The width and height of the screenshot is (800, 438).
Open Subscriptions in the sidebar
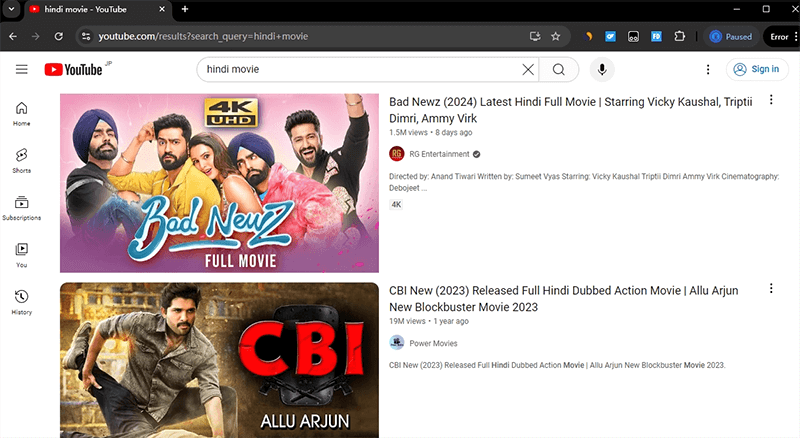(22, 208)
